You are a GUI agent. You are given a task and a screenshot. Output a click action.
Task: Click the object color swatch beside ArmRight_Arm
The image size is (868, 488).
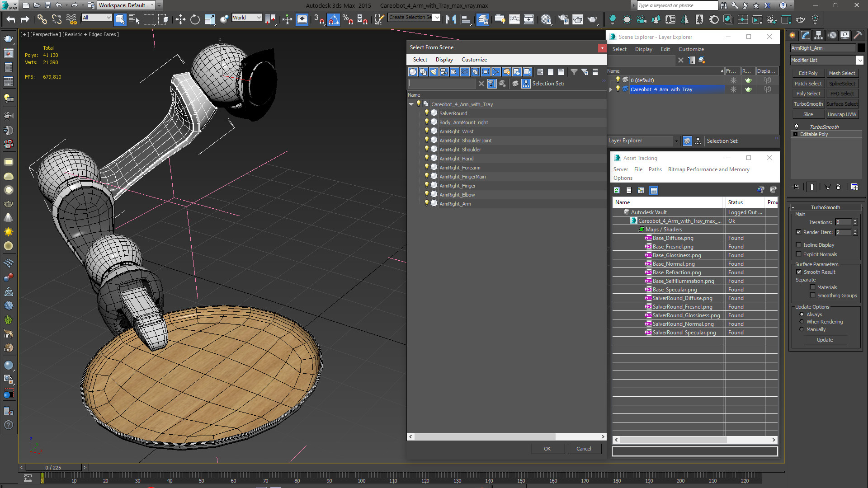pyautogui.click(x=861, y=48)
